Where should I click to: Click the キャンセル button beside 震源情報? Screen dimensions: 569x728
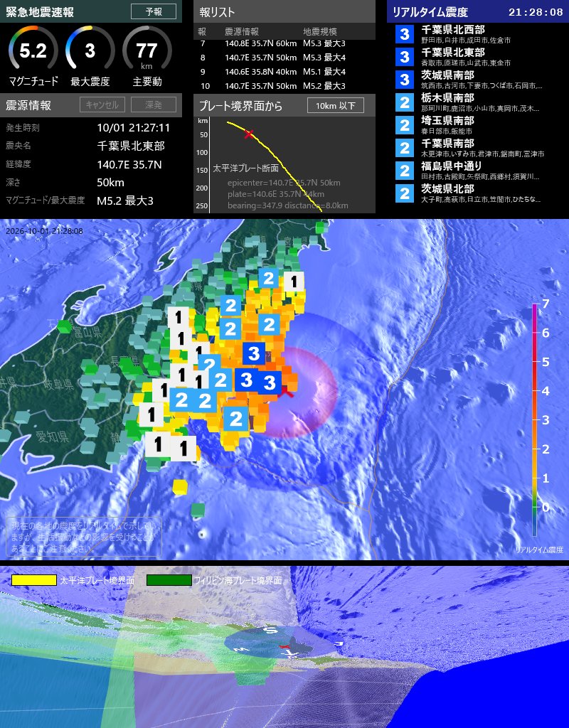click(x=102, y=105)
